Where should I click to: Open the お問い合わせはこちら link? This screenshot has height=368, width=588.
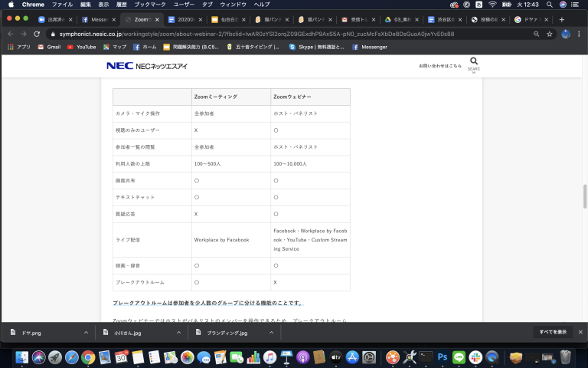click(439, 66)
